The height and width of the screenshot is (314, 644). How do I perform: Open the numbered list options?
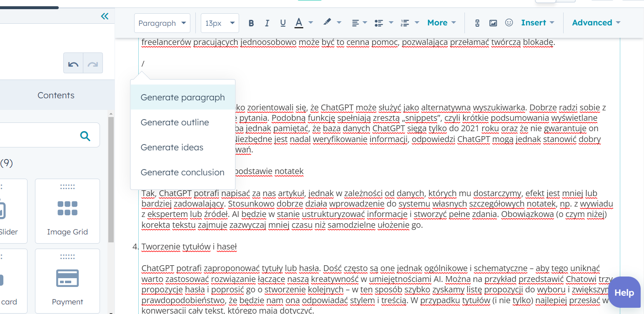pos(409,23)
